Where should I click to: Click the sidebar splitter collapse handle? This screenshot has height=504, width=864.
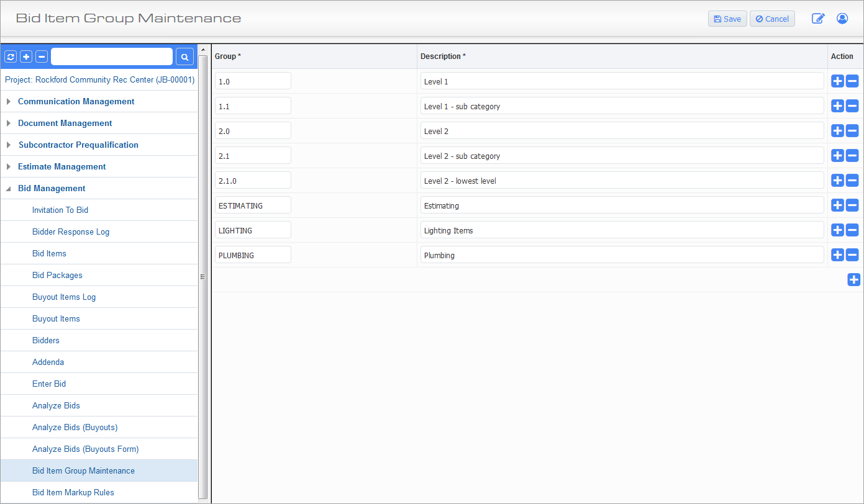point(202,277)
